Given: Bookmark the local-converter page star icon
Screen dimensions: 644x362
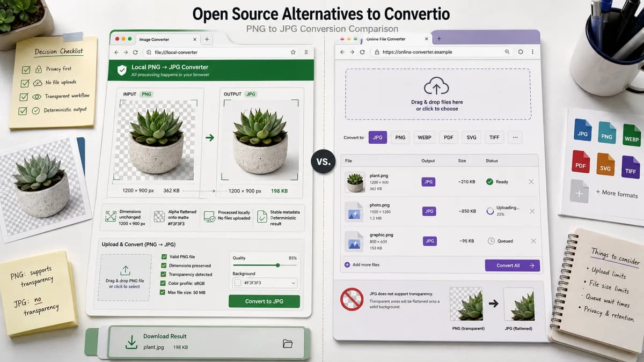Looking at the screenshot, I should tap(293, 53).
